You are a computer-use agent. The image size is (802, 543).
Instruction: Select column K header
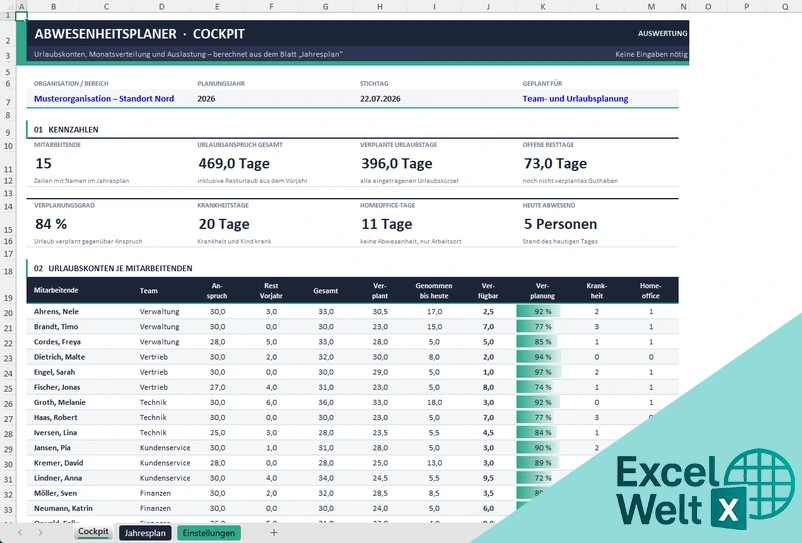tap(543, 7)
